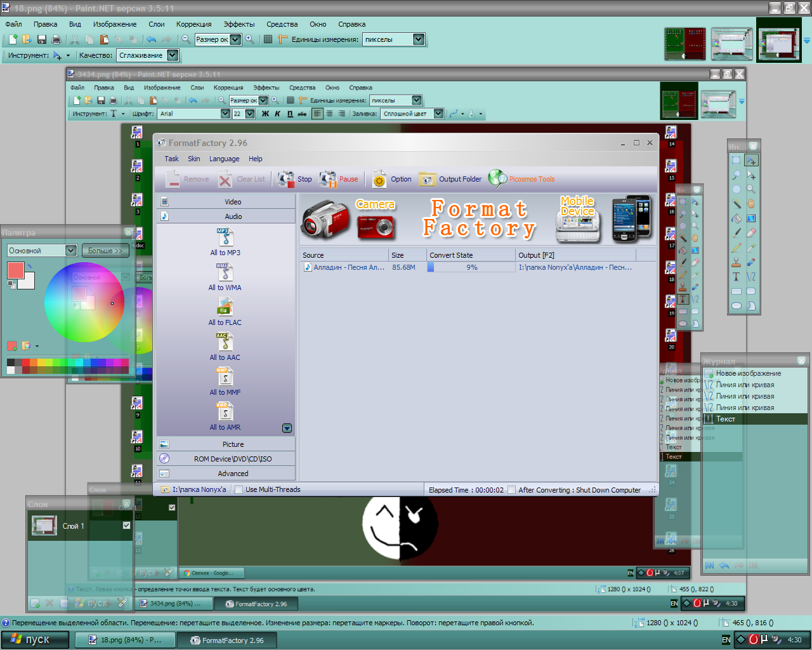Select Ellipse shape tool in main Tools panel
Viewport: 812px width, 650px height.
pos(736,306)
